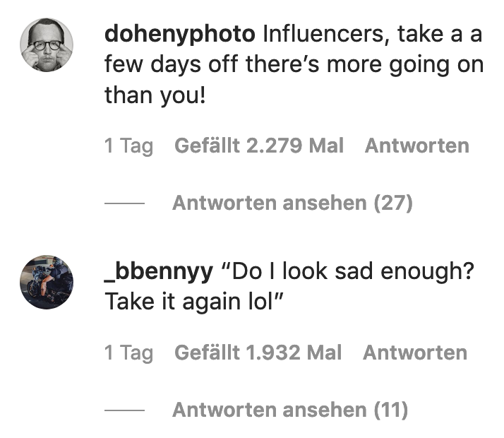Viewport: 504px width, 438px height.
Task: Open dohenyphoto's profile picture
Action: [x=46, y=45]
